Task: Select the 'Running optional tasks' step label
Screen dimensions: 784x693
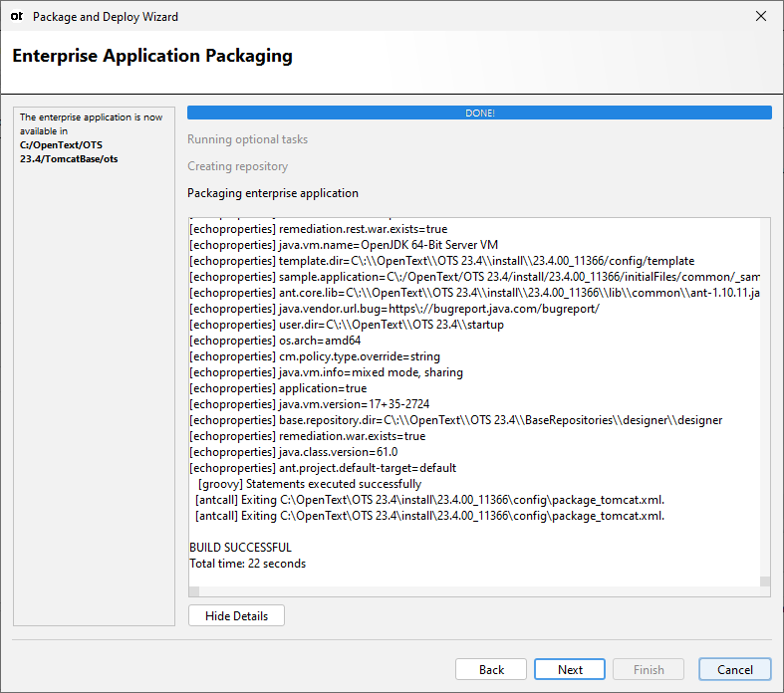Action: [x=247, y=139]
